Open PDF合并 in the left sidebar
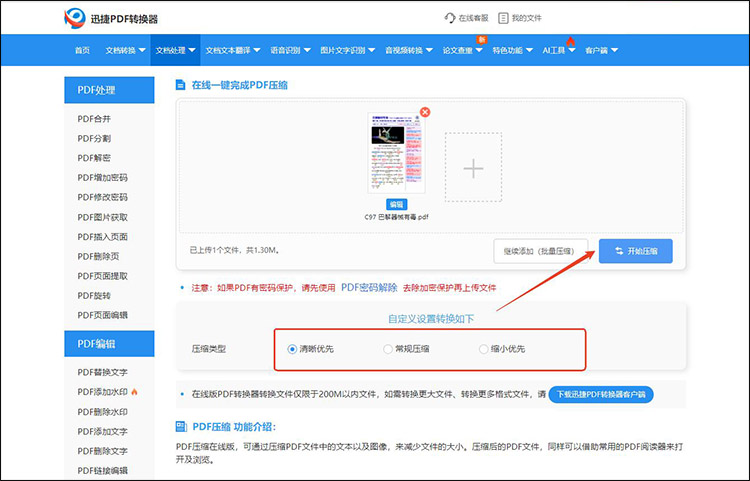 tap(94, 119)
